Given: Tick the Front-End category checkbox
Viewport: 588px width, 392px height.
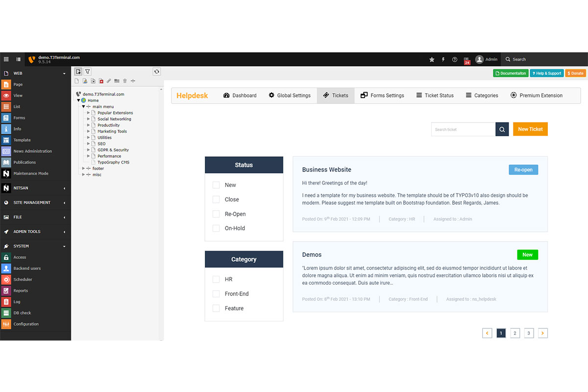Looking at the screenshot, I should coord(216,294).
